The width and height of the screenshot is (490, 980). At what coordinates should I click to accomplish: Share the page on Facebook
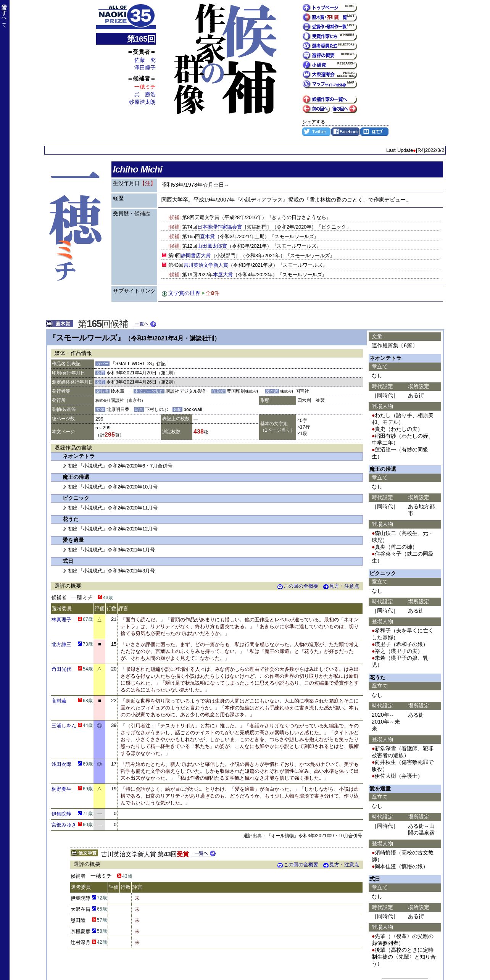point(345,132)
